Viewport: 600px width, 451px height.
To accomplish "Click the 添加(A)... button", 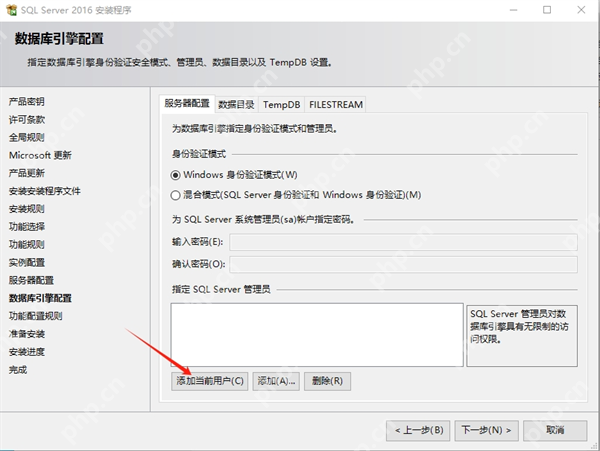I will 276,381.
